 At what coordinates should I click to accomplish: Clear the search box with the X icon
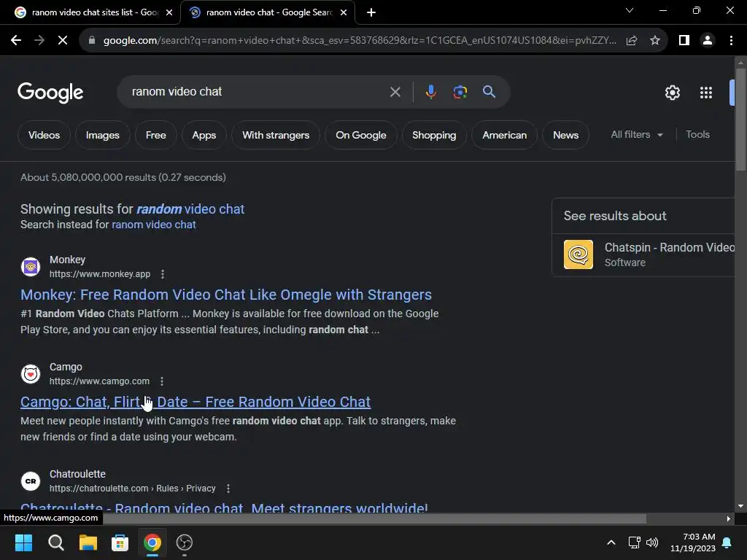click(x=395, y=92)
